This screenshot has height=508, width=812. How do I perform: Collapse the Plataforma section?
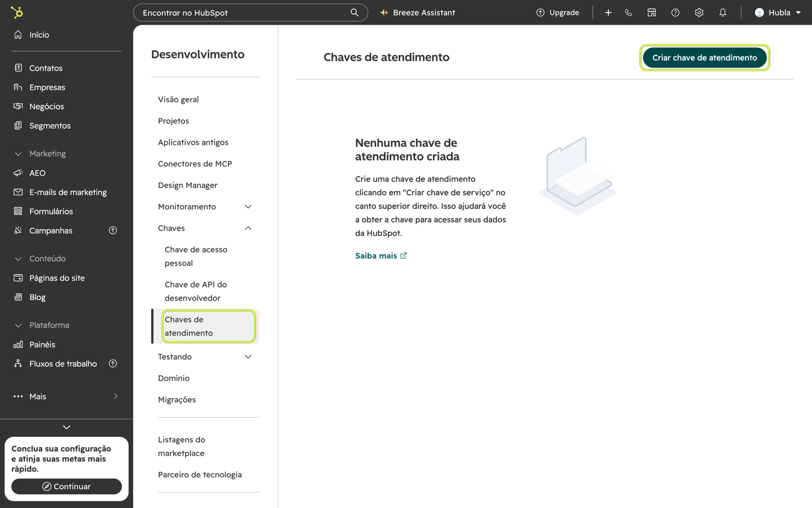[42, 325]
